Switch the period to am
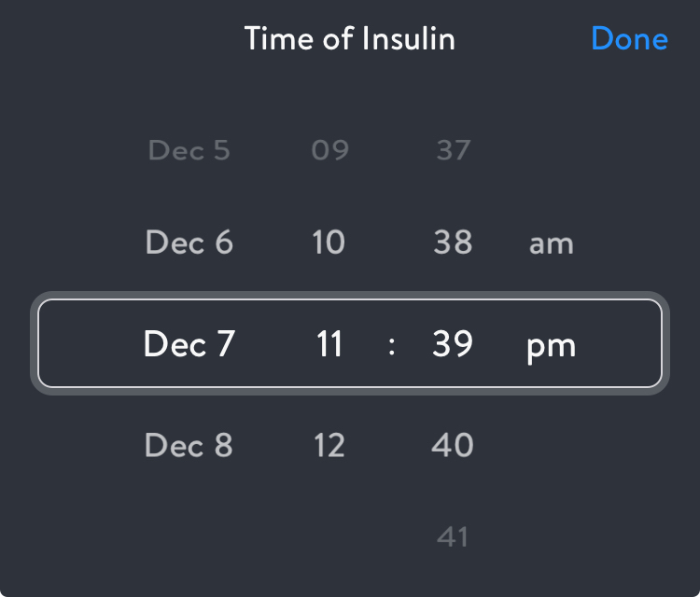 pyautogui.click(x=551, y=244)
